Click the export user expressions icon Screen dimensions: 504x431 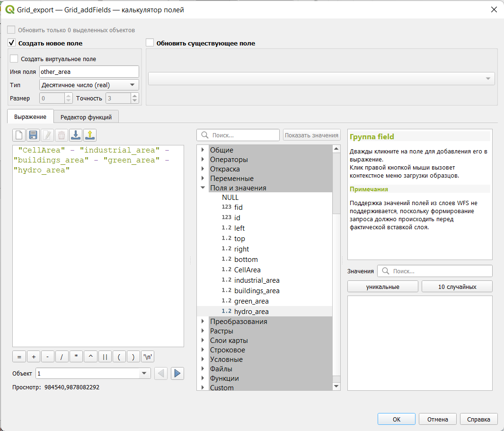[x=90, y=135]
